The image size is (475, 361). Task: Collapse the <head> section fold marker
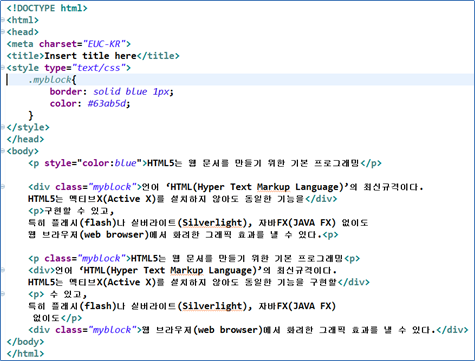tap(3, 32)
